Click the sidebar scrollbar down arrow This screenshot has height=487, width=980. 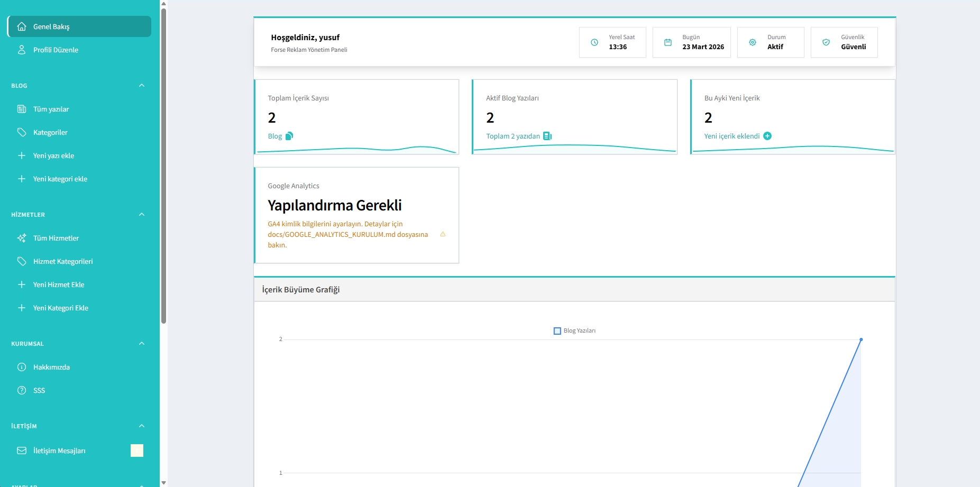[x=163, y=483]
